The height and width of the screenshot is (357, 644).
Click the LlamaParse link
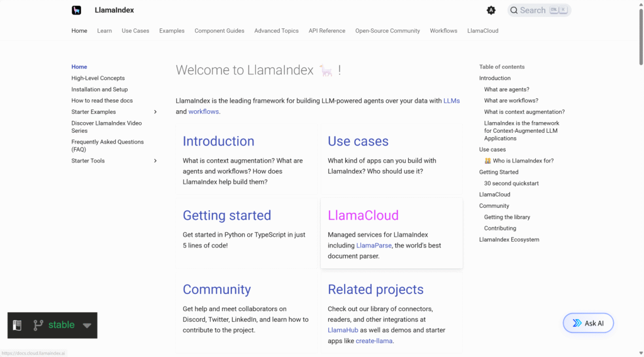point(374,246)
